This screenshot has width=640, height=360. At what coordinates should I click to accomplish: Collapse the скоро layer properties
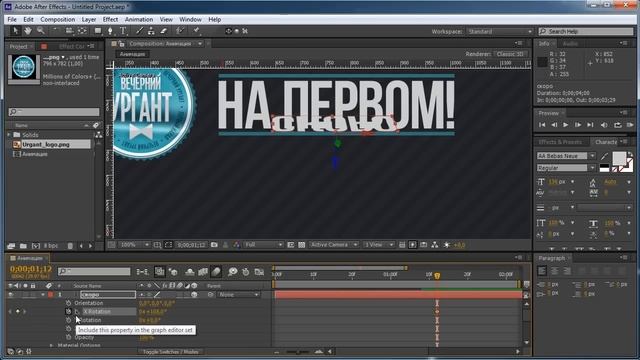pyautogui.click(x=42, y=294)
